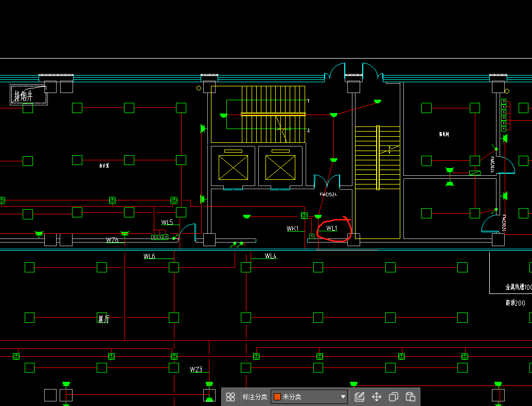Image resolution: width=532 pixels, height=406 pixels.
Task: Select the WL5 circuit label
Action: coord(167,223)
